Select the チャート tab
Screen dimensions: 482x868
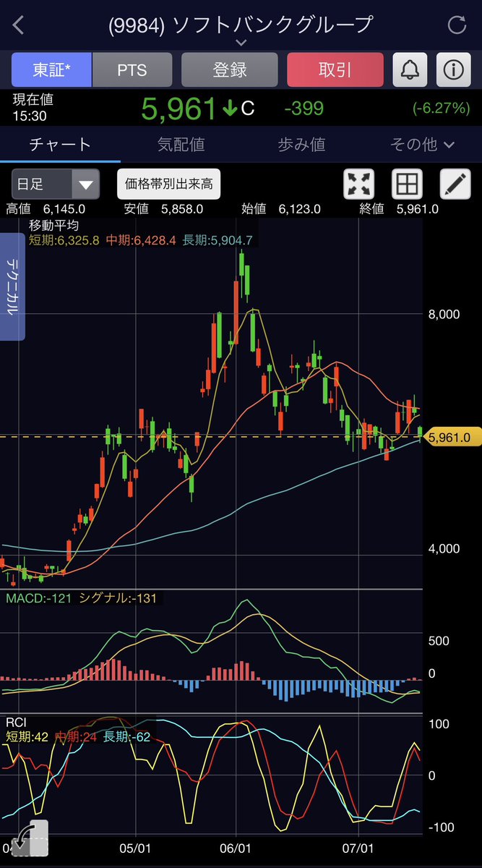pos(60,144)
